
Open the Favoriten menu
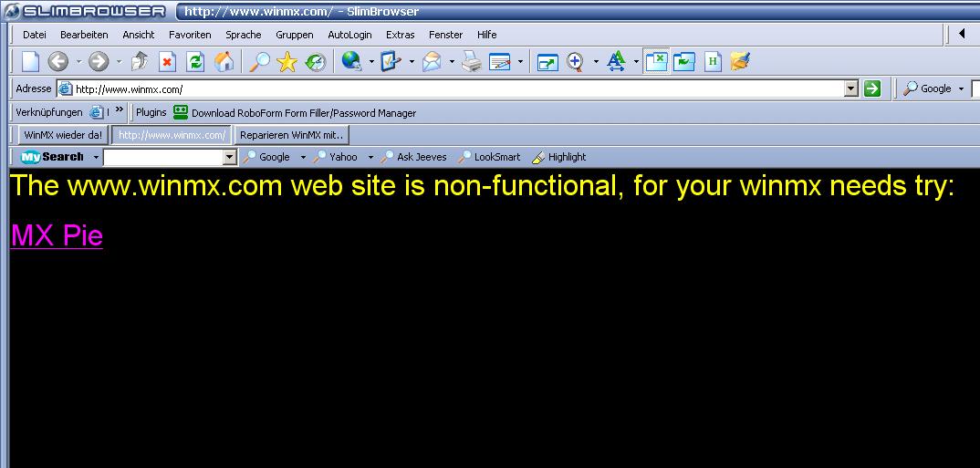pos(190,35)
